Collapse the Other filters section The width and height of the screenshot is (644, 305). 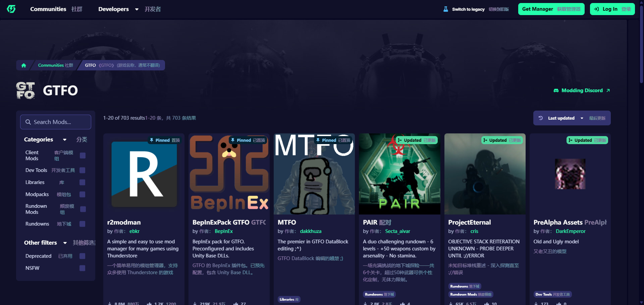[65, 243]
